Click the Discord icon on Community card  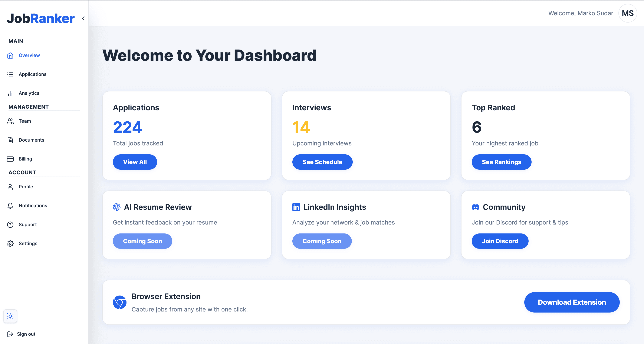click(476, 207)
